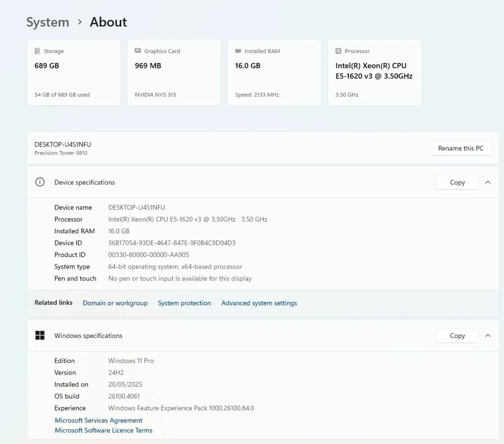Select the Installed on date 20/05/2025
504x444 pixels.
[125, 384]
